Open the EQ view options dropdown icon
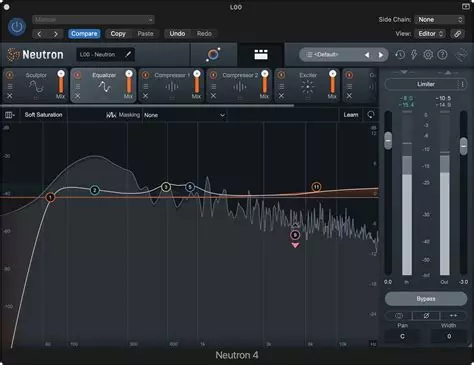 [10, 115]
